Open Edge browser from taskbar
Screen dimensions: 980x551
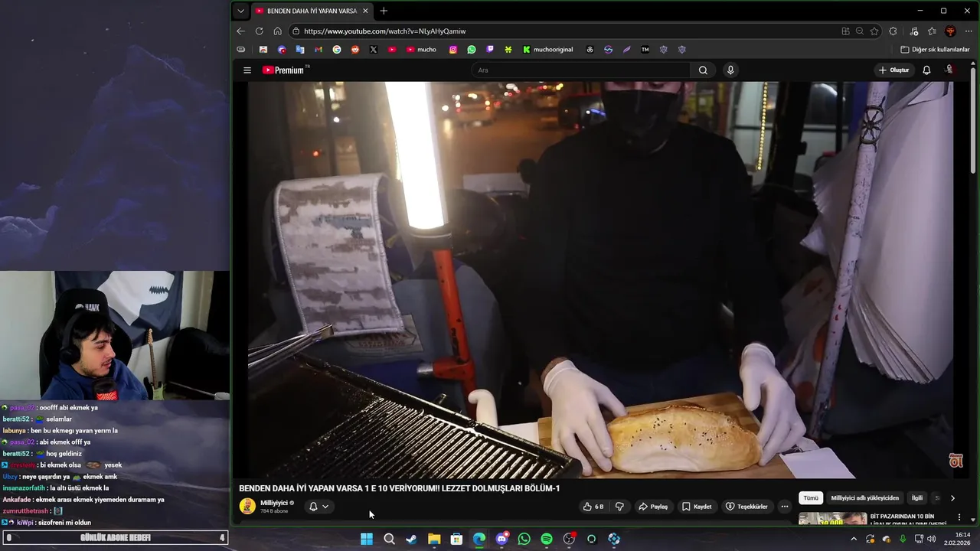tap(479, 539)
